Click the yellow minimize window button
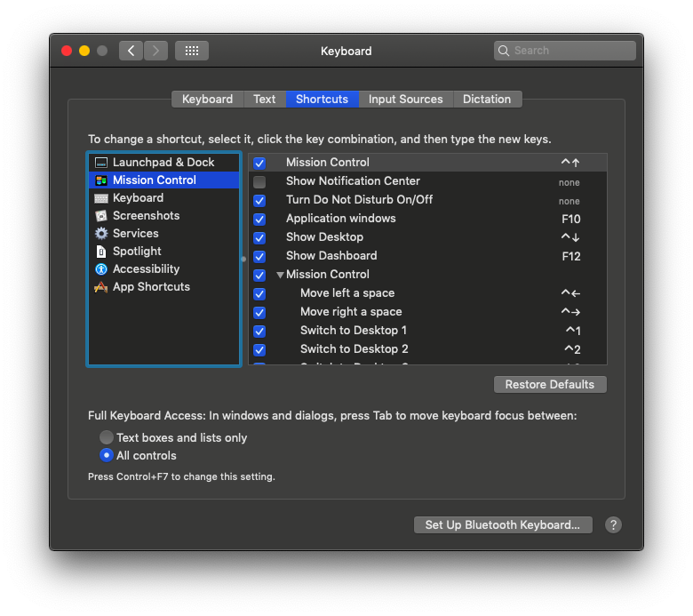The width and height of the screenshot is (693, 616). [x=84, y=51]
